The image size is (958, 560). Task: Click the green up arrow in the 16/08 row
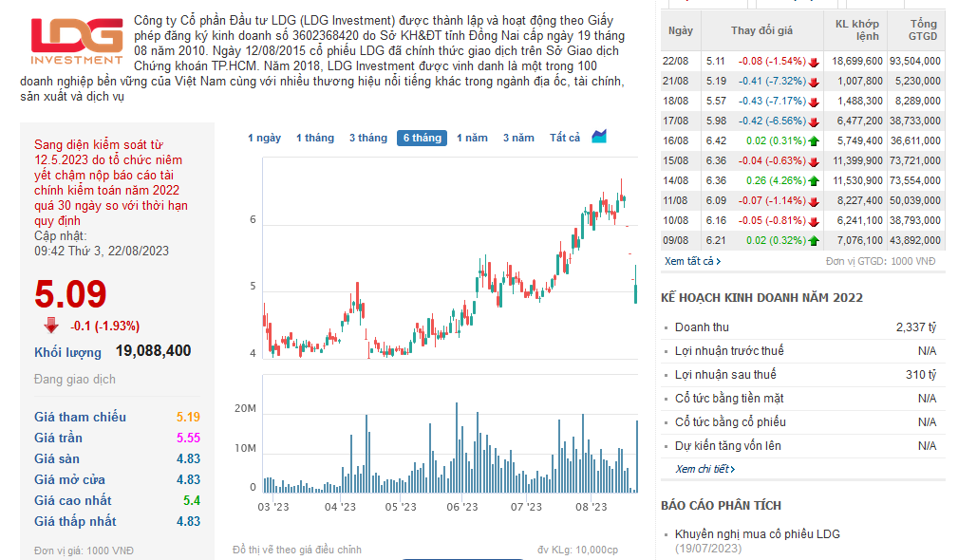coord(813,141)
